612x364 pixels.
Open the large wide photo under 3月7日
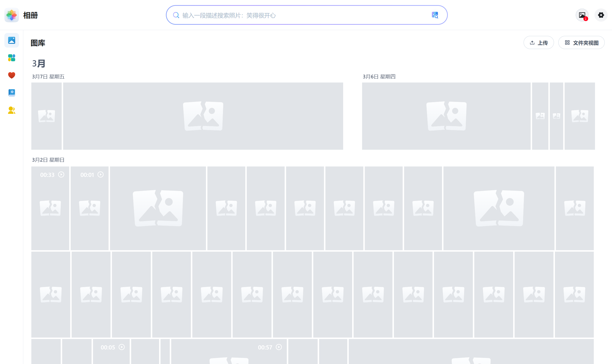203,116
